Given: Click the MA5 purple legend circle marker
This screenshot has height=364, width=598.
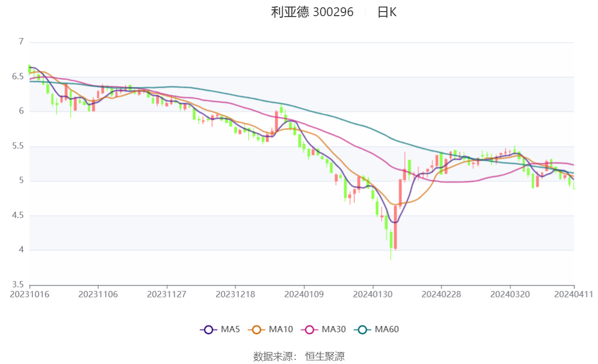Looking at the screenshot, I should click(x=209, y=330).
